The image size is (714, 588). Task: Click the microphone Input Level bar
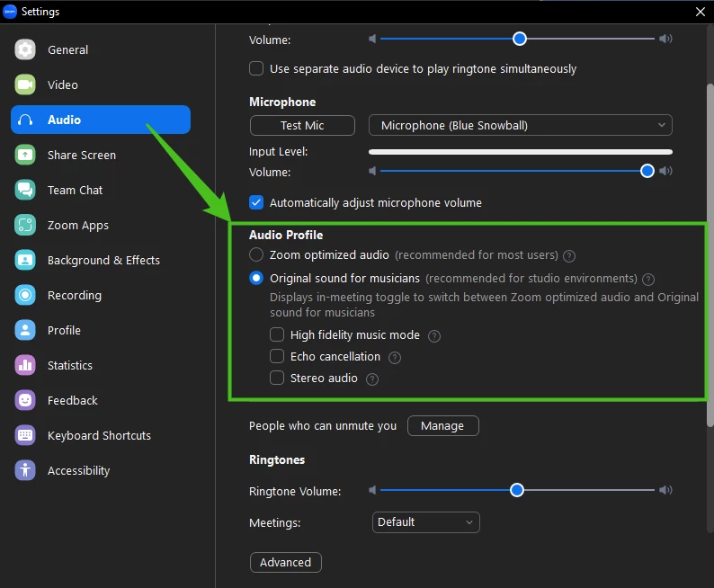(x=521, y=152)
